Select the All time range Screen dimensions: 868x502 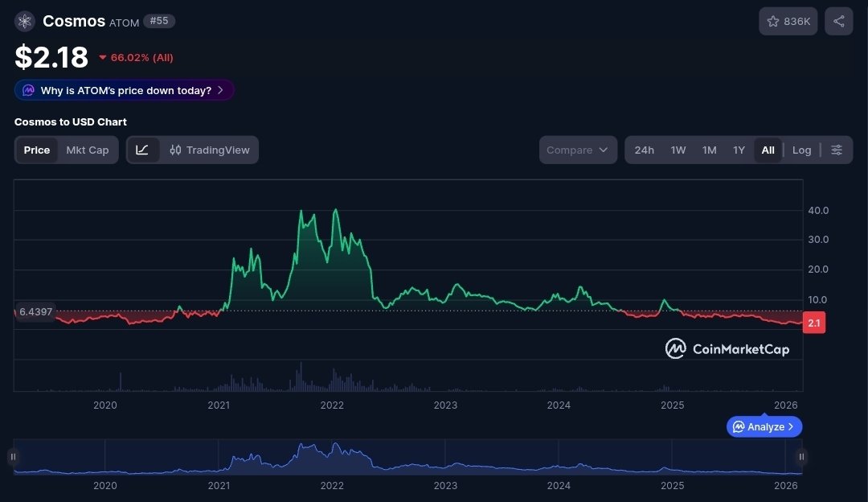point(768,150)
